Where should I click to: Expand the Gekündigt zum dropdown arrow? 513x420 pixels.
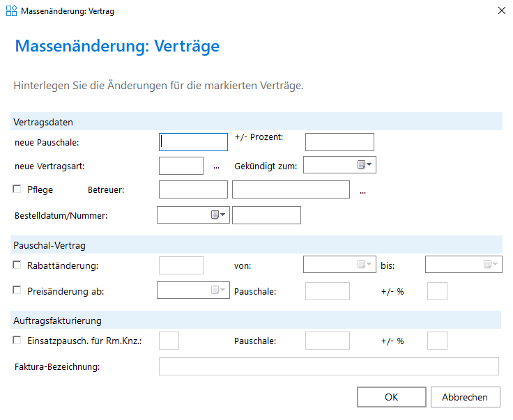point(369,164)
